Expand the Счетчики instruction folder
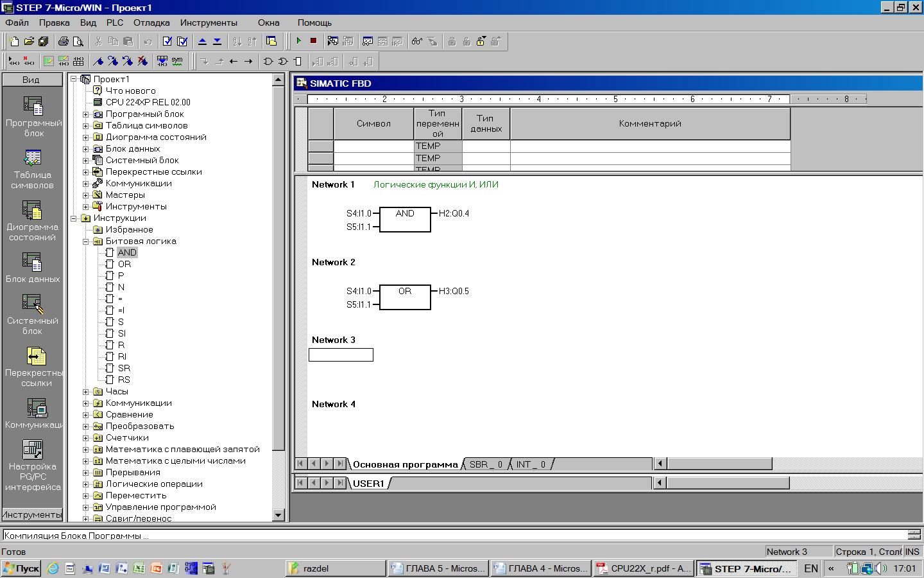This screenshot has height=578, width=924. click(86, 438)
